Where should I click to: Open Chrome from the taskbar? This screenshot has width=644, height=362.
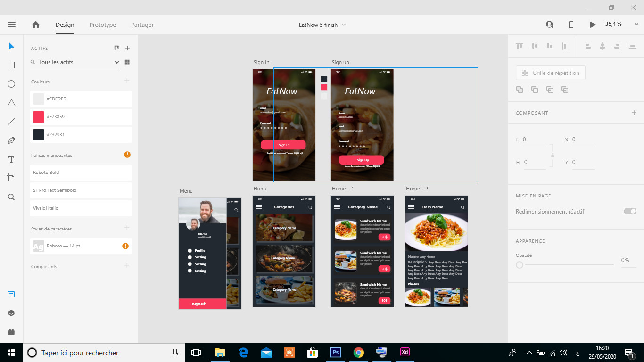[x=359, y=352]
